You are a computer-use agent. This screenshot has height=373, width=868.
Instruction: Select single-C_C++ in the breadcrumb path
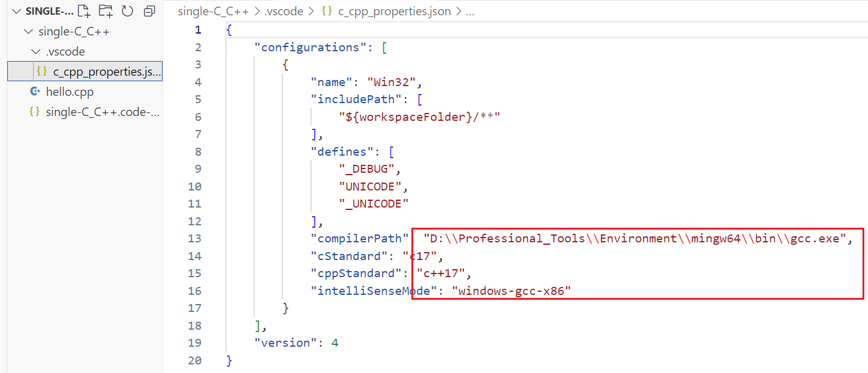[x=213, y=11]
